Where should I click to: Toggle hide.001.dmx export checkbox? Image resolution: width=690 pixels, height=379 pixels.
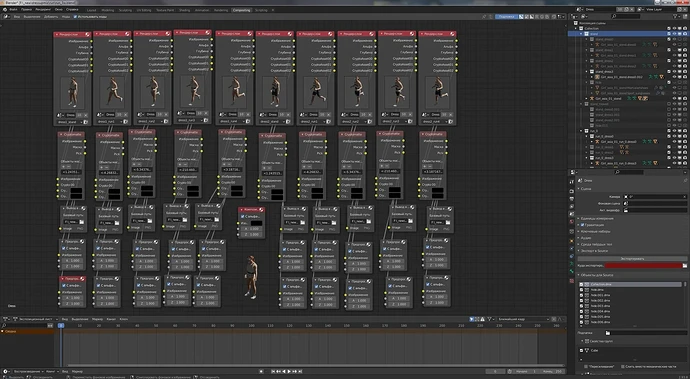[x=581, y=295]
